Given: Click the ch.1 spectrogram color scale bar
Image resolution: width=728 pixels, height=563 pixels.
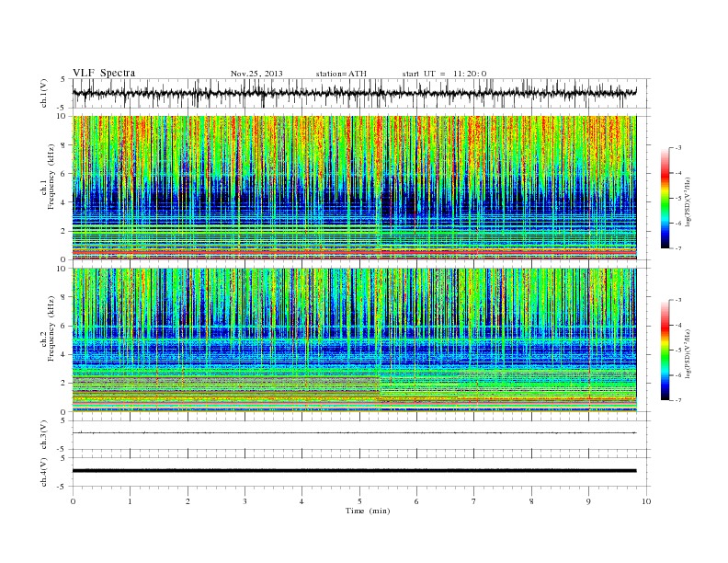Looking at the screenshot, I should pos(665,198).
